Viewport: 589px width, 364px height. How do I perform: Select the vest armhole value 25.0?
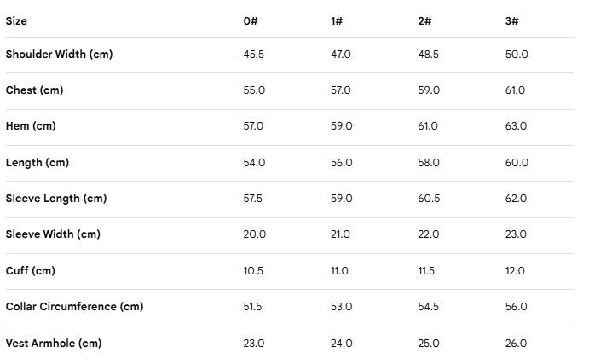click(x=429, y=344)
